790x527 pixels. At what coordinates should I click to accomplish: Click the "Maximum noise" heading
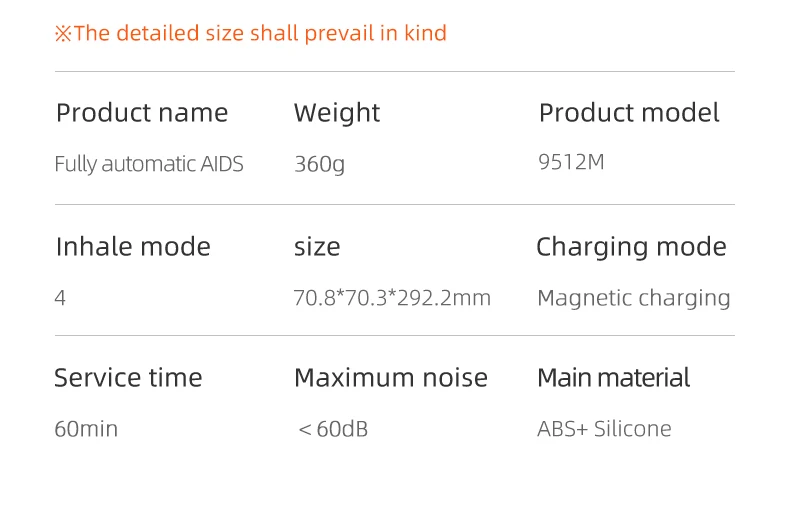pos(391,378)
